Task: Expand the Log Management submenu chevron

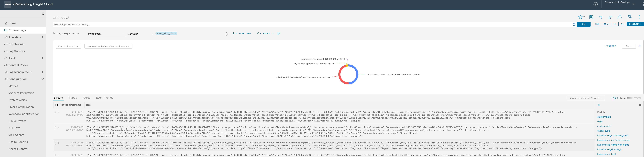Action: coord(43,72)
